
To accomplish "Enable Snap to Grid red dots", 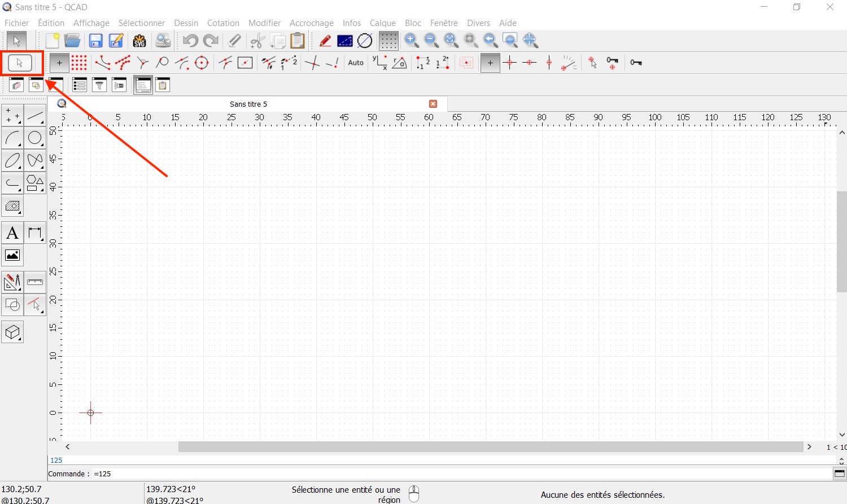I will tap(79, 63).
